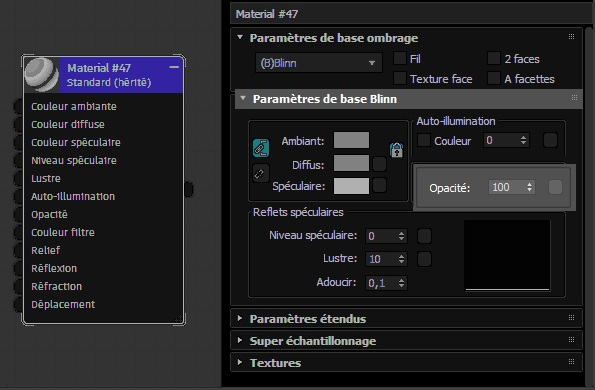The width and height of the screenshot is (595, 390).
Task: Click the Opacité input socket on node
Action: (x=18, y=214)
